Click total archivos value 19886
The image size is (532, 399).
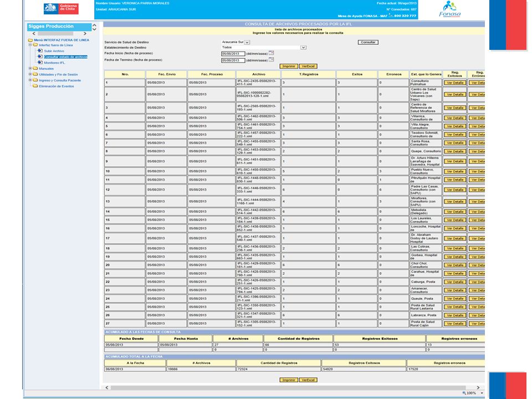pyautogui.click(x=201, y=369)
